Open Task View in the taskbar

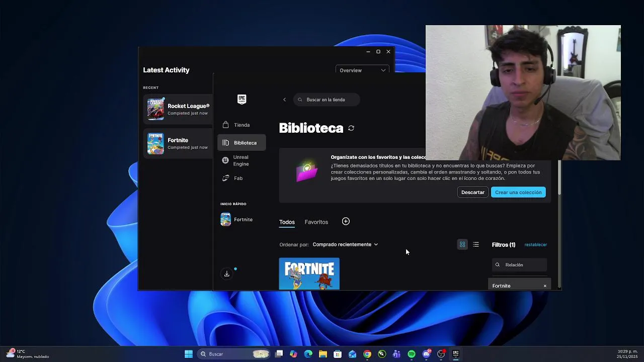point(279,354)
